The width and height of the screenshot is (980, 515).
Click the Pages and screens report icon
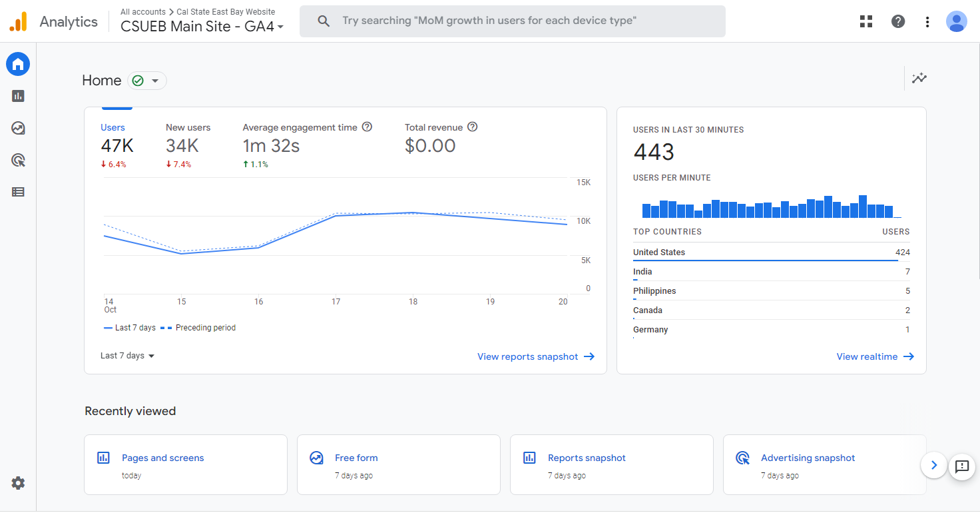tap(103, 458)
